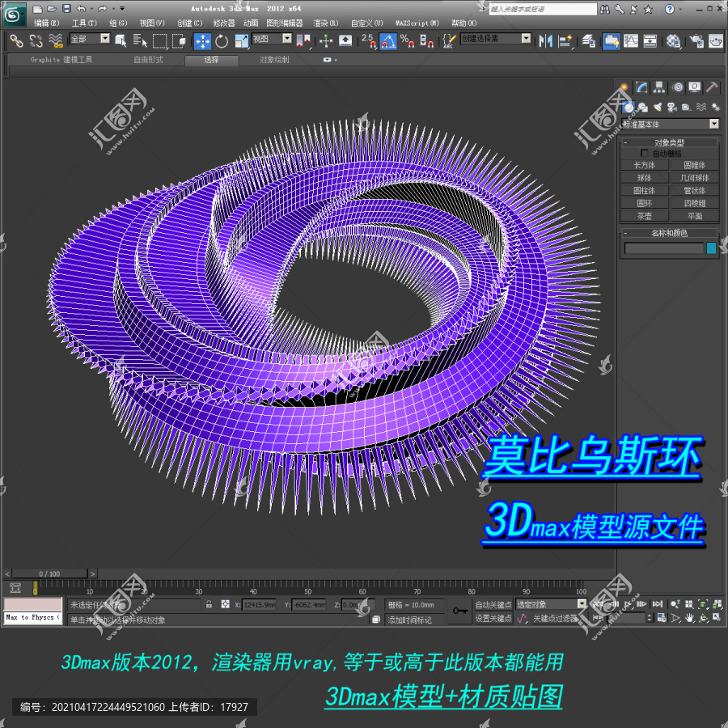Click the Undo arrow icon
Image resolution: width=728 pixels, height=728 pixels.
click(82, 8)
